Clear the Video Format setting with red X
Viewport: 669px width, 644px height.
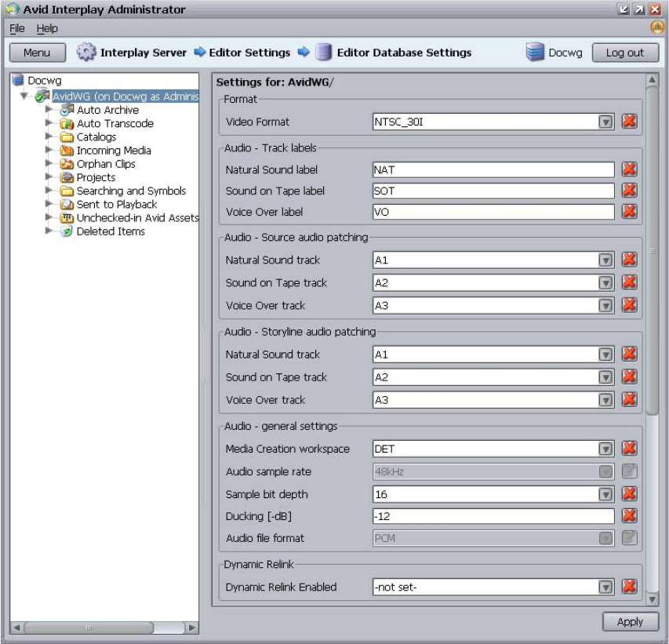[x=629, y=122]
